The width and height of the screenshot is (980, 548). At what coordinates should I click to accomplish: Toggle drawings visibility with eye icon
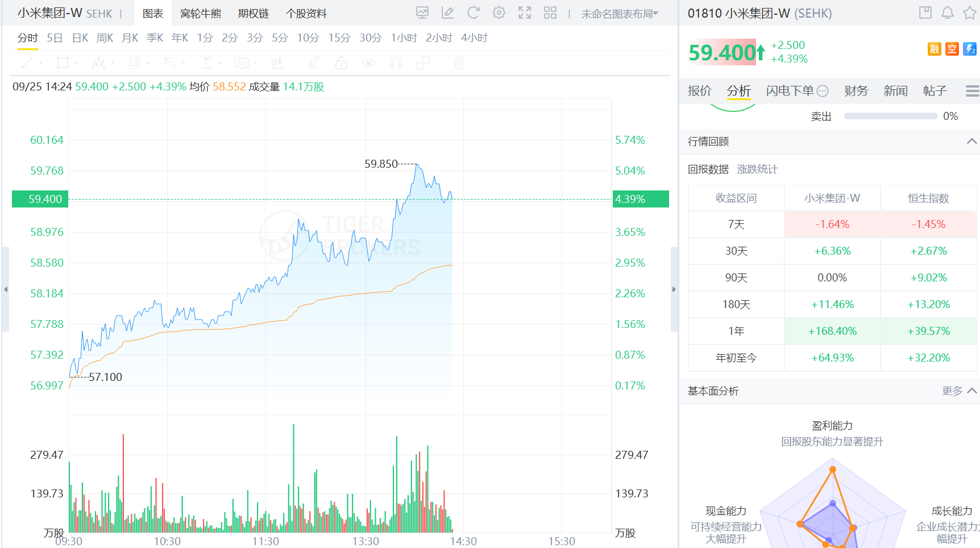[x=368, y=63]
